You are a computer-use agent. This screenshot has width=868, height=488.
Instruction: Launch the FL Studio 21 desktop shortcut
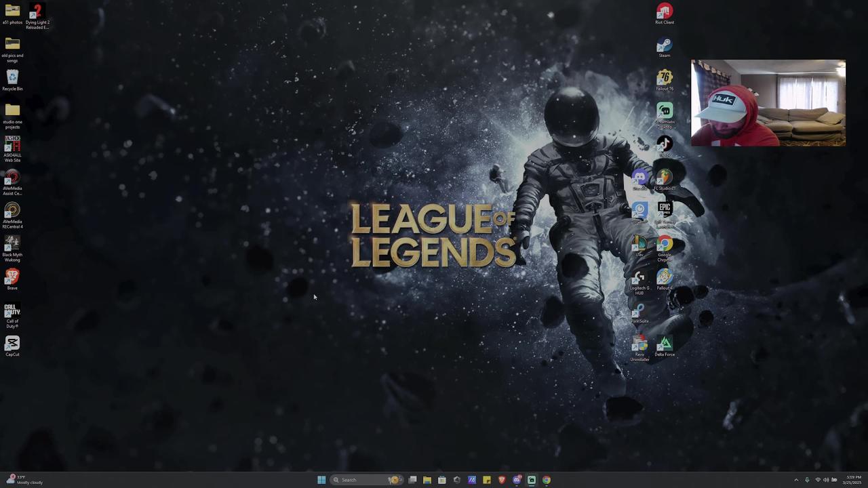point(665,180)
